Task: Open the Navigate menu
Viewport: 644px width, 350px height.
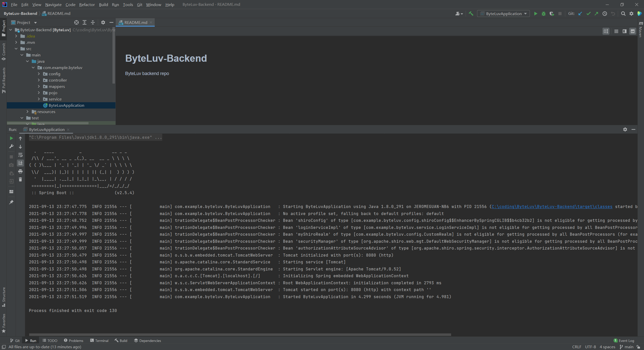Action: click(53, 5)
